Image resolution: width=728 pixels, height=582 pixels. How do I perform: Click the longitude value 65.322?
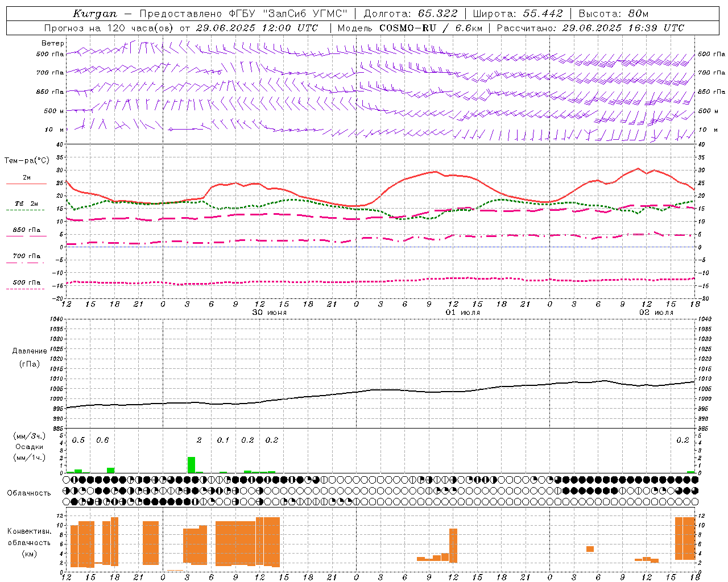pos(437,14)
